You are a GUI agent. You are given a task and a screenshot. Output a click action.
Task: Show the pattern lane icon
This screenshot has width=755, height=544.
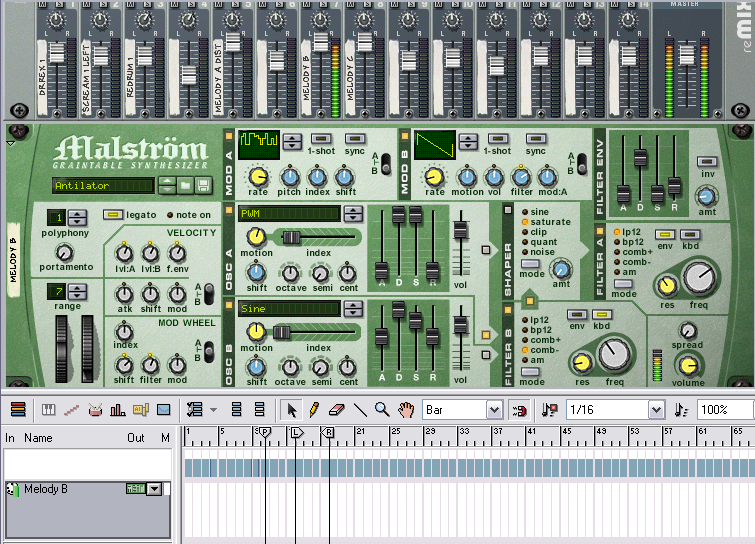pos(141,410)
